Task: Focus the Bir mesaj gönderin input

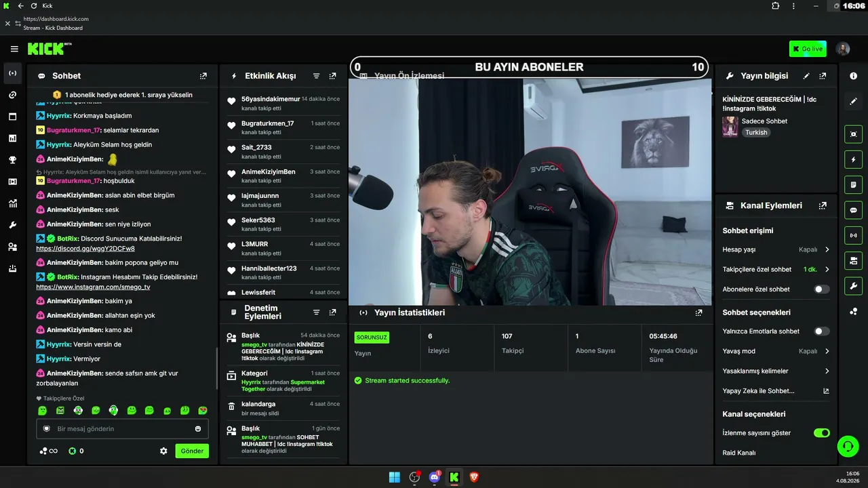Action: pos(122,429)
